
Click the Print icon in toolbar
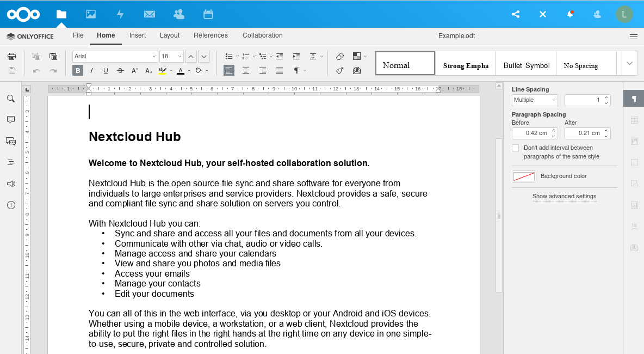11,56
